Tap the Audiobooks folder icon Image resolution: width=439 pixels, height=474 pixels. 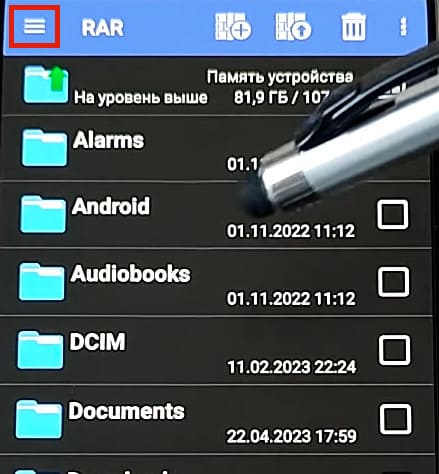click(x=42, y=282)
